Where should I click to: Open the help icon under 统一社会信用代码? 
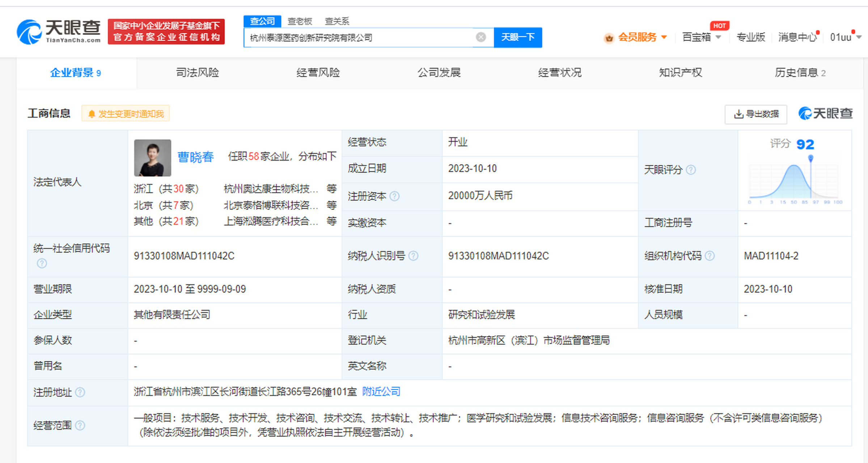42,263
